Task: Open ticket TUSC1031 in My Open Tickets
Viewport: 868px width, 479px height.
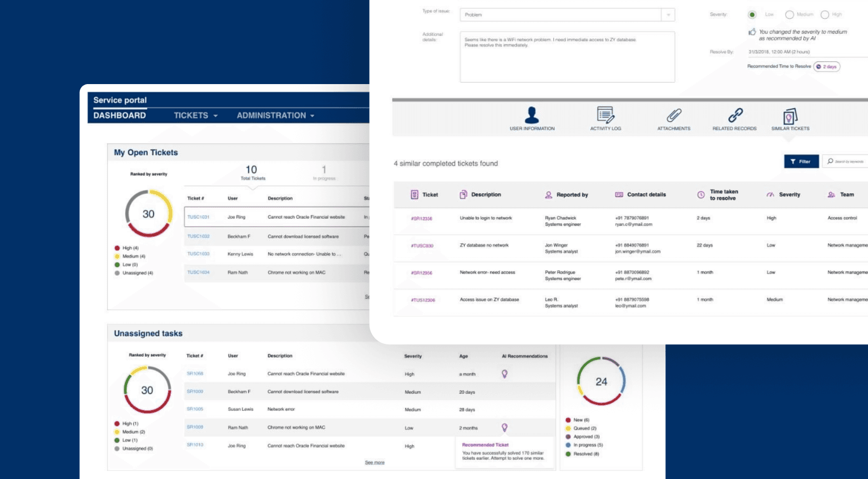Action: click(198, 217)
